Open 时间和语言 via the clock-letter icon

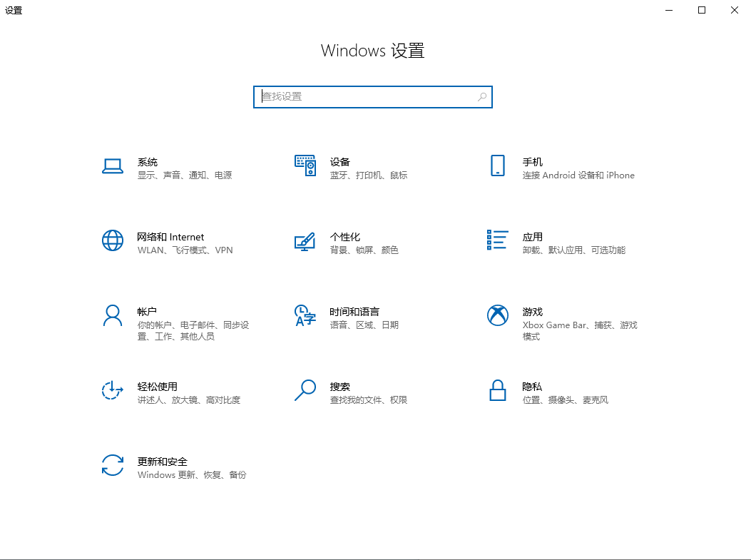pyautogui.click(x=305, y=315)
